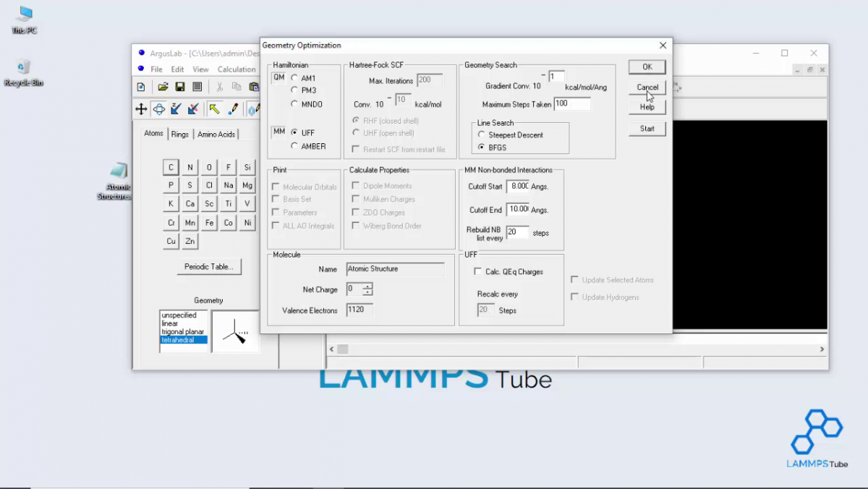Open the Amino Acids tab
The width and height of the screenshot is (868, 489).
point(216,134)
